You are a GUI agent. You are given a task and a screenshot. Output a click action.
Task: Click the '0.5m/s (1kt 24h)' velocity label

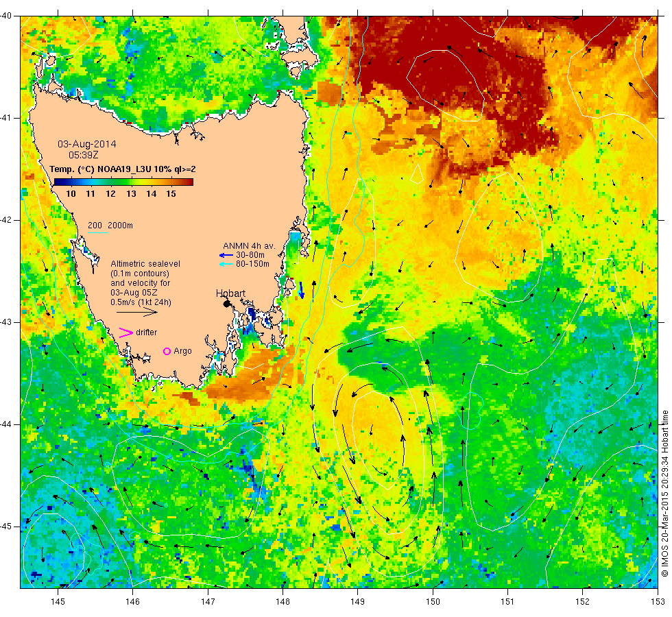click(x=141, y=302)
